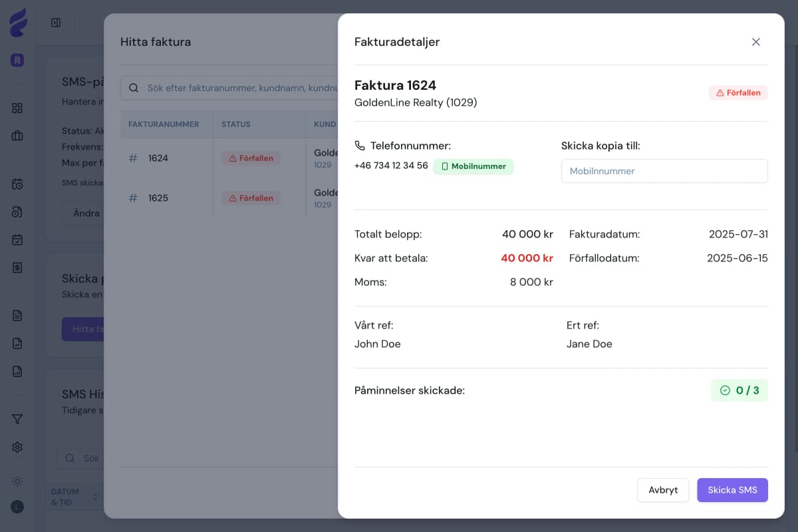The image size is (798, 532).
Task: Open the scheduled SMS calendar-clock icon
Action: [17, 184]
